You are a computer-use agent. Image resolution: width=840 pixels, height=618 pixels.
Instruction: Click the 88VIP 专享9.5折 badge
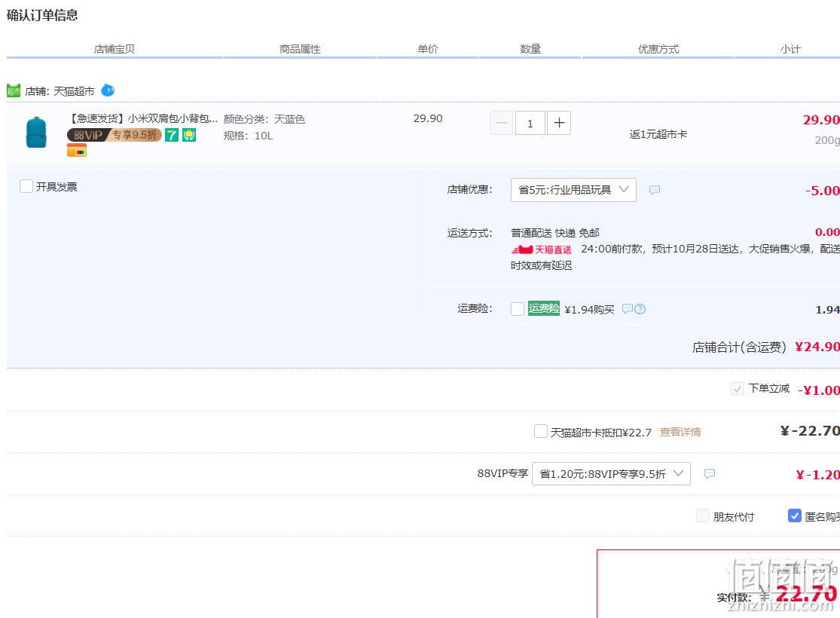[114, 135]
